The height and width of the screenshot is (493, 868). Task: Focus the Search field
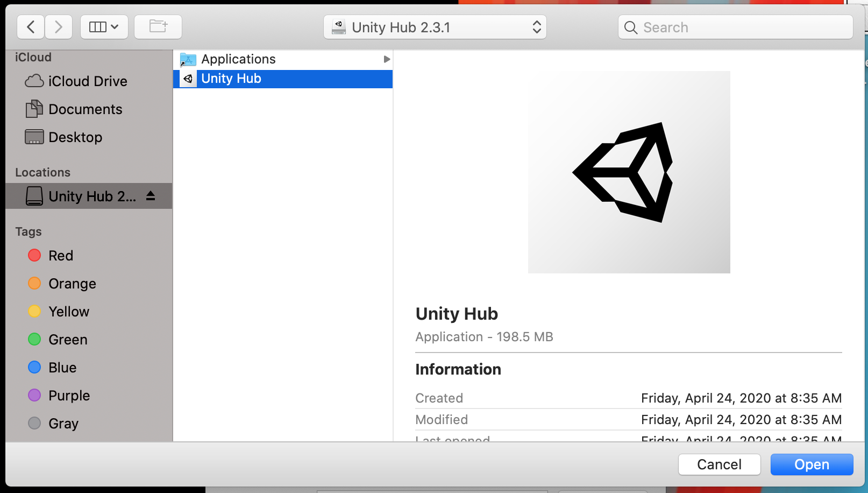(736, 27)
